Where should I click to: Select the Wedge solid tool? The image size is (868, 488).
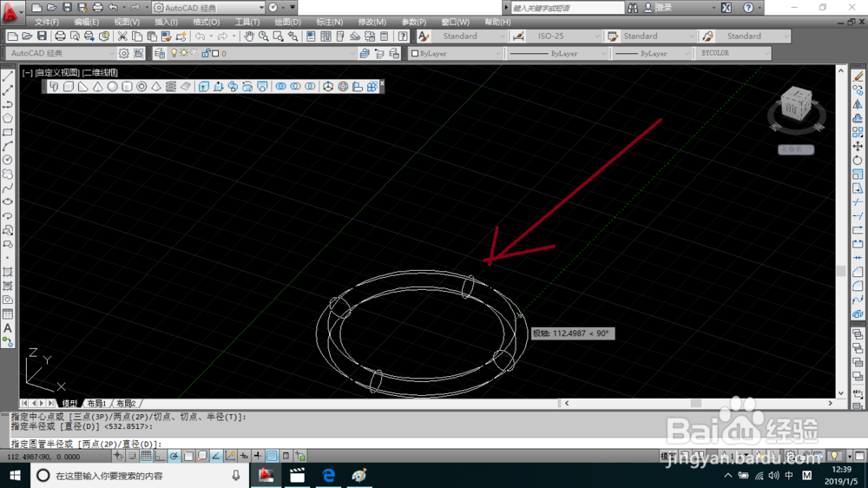83,87
